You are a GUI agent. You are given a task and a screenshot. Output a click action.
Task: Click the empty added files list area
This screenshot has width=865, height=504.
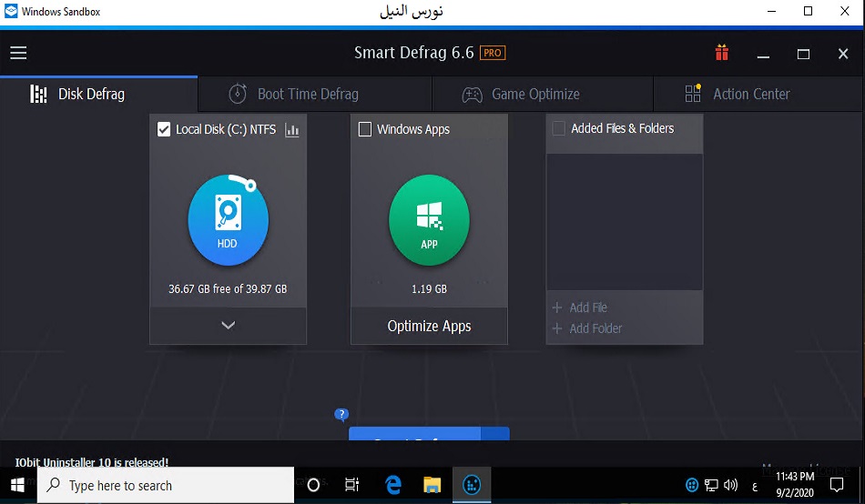pos(625,222)
